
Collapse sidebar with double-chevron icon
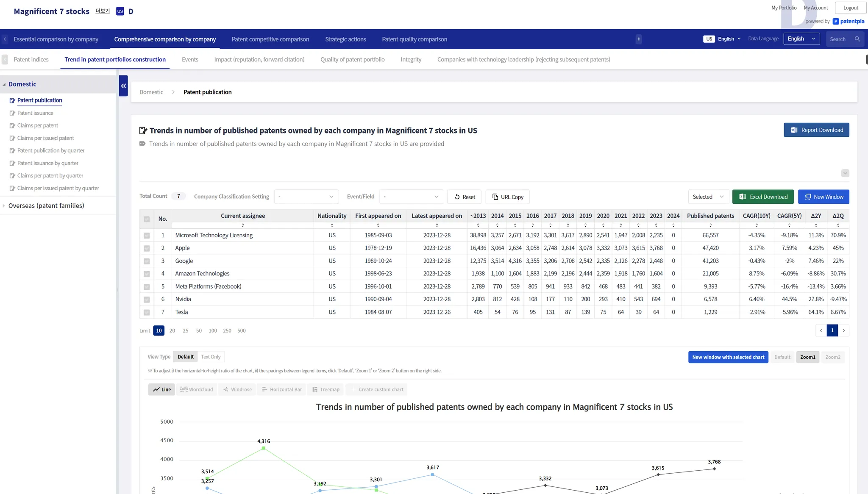123,86
